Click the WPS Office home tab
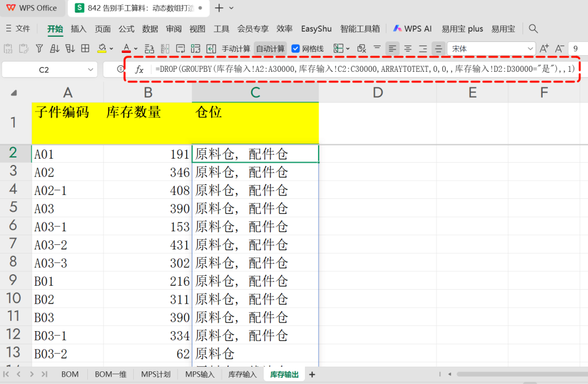The image size is (588, 384). (32, 8)
